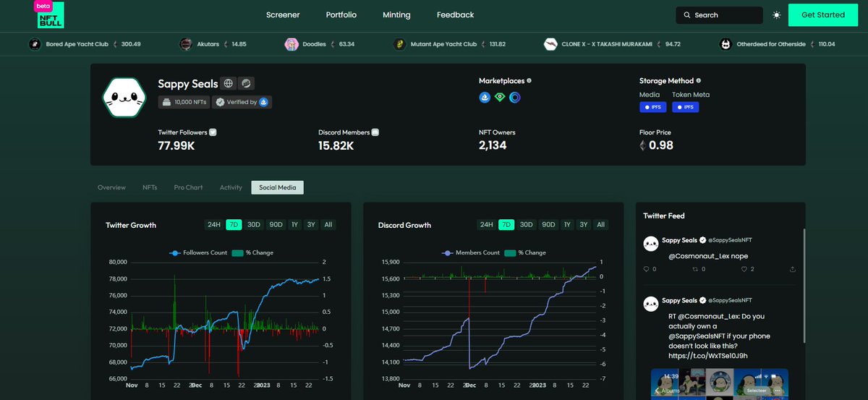Set Twitter Growth range to 7D
The height and width of the screenshot is (400, 868).
pyautogui.click(x=234, y=225)
